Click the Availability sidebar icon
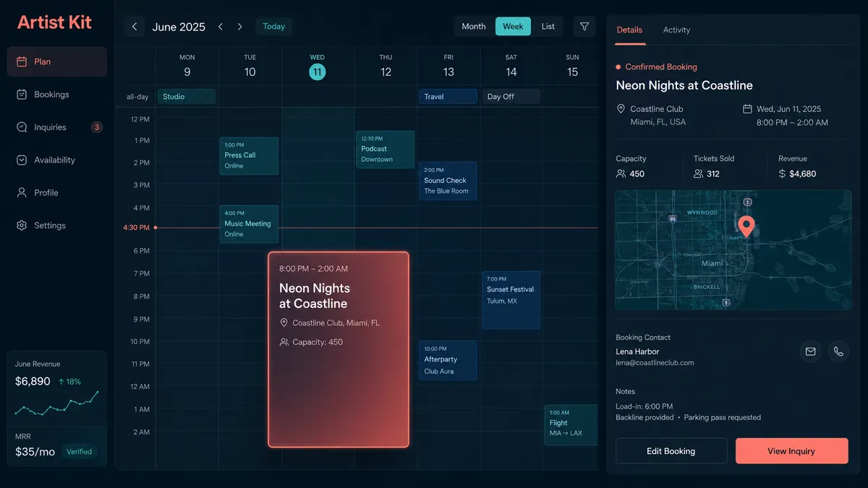The width and height of the screenshot is (868, 488). click(x=22, y=160)
